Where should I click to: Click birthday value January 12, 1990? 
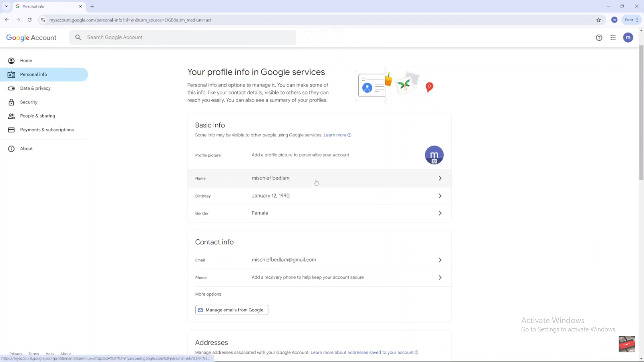coord(271,196)
